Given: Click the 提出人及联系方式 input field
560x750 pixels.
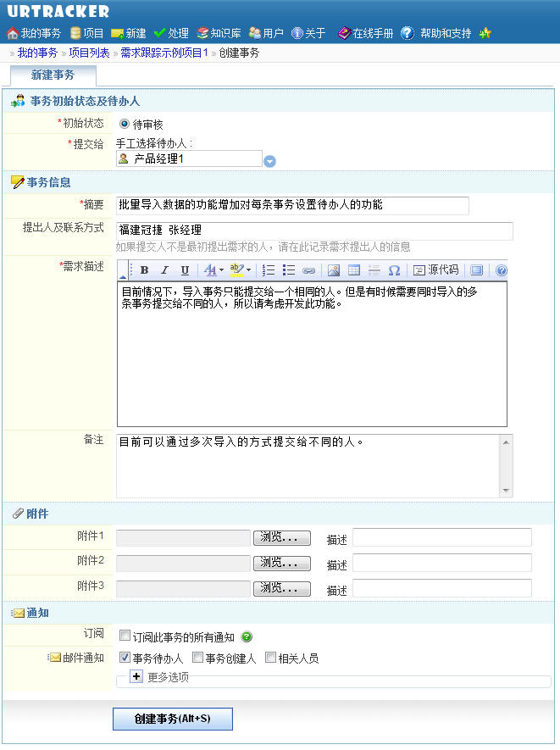Looking at the screenshot, I should pos(314,231).
